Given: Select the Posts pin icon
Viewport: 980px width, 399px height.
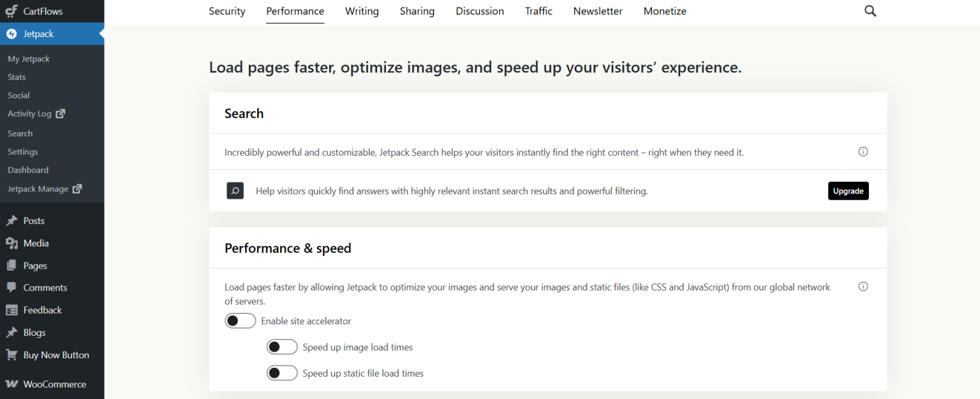Looking at the screenshot, I should coord(11,220).
